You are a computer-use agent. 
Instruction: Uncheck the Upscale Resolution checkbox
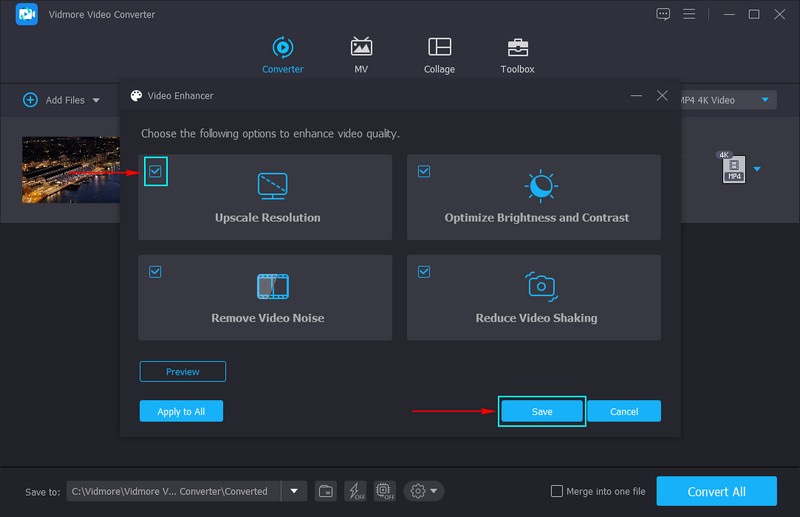(154, 172)
